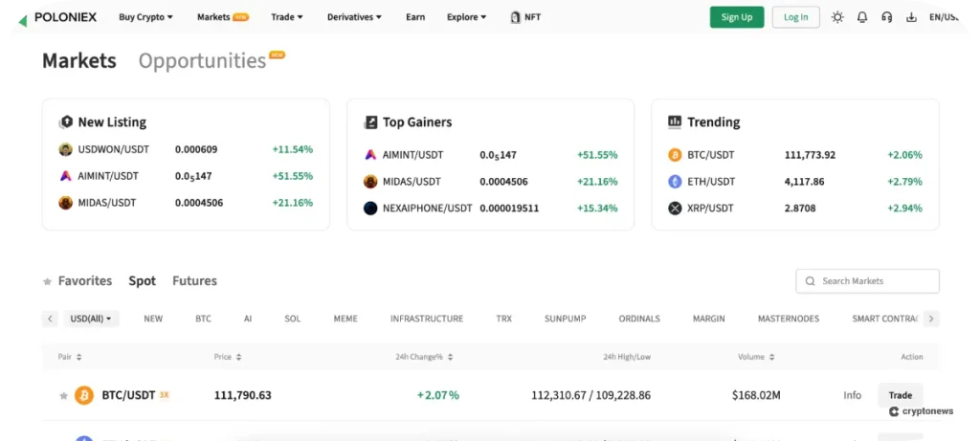980x441 pixels.
Task: Open Info link for BTC/USDT
Action: click(852, 395)
